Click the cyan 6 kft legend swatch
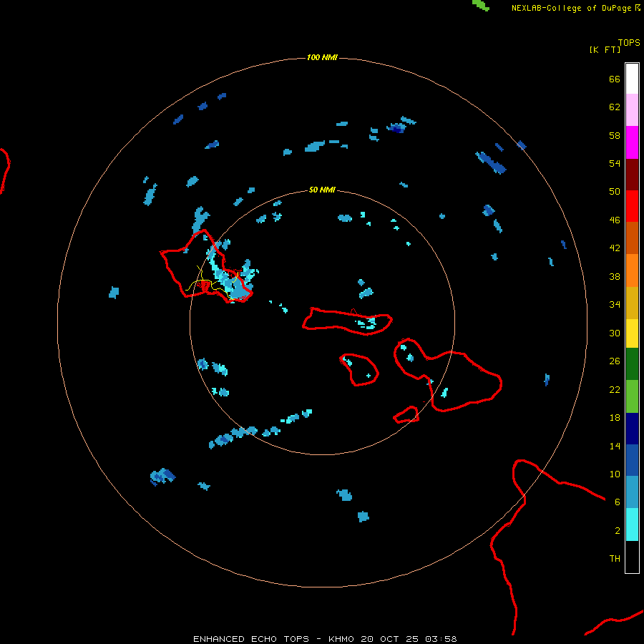The width and height of the screenshot is (644, 644). pyautogui.click(x=632, y=525)
